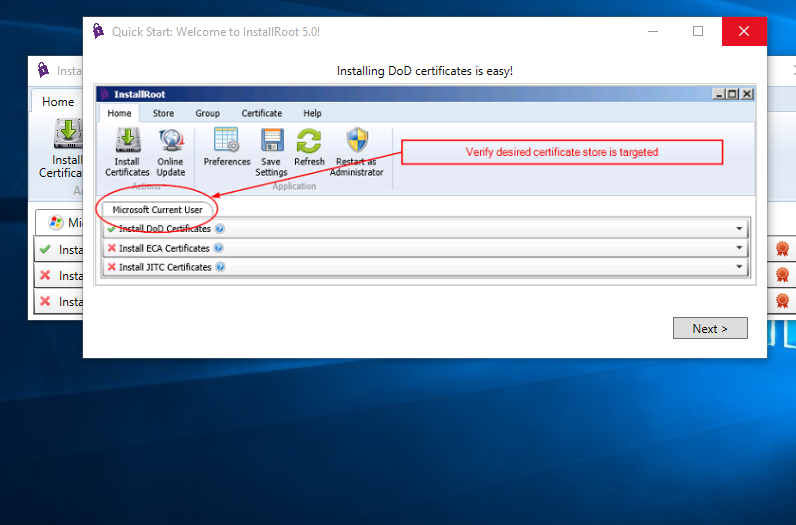This screenshot has width=796, height=525.
Task: Open the Store ribbon tab
Action: (x=163, y=113)
